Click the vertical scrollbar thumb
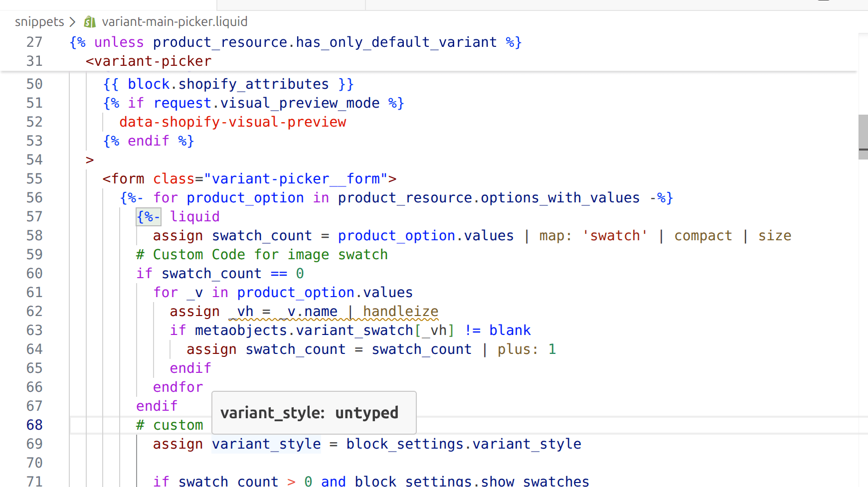 pyautogui.click(x=863, y=137)
